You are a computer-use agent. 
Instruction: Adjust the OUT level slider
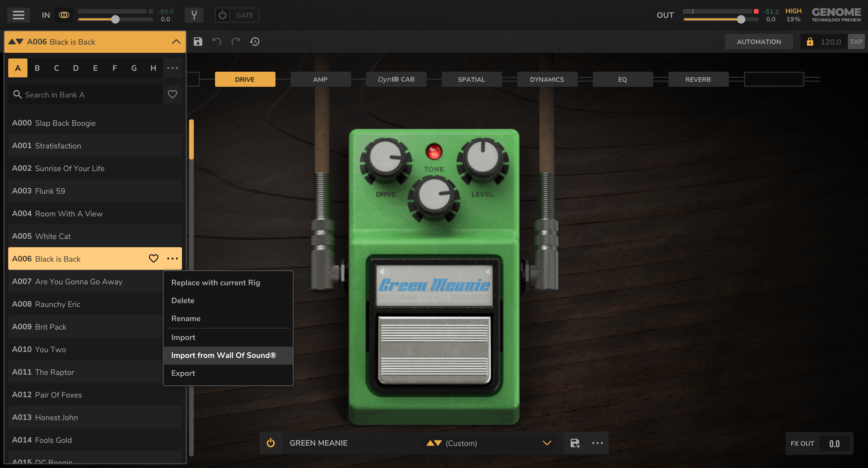(740, 19)
